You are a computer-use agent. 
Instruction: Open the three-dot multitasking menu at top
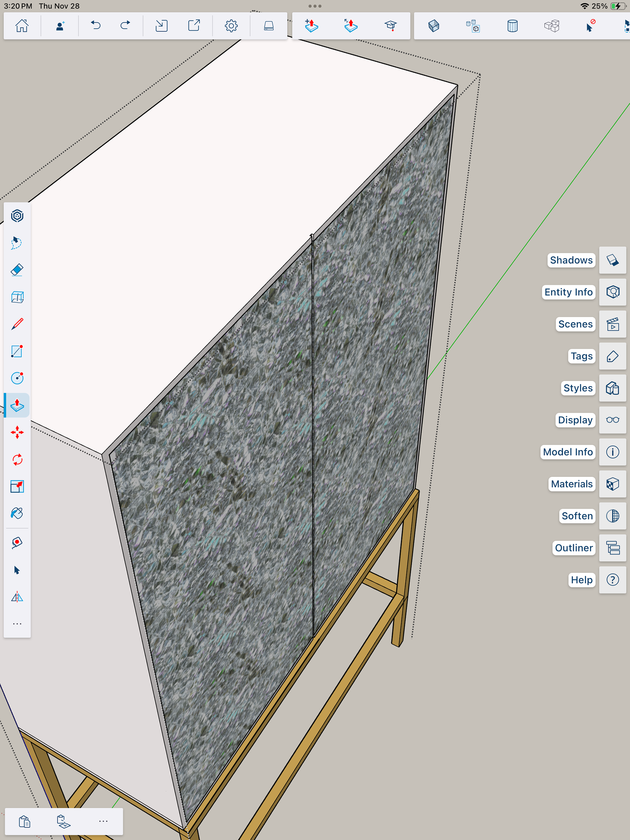(315, 6)
